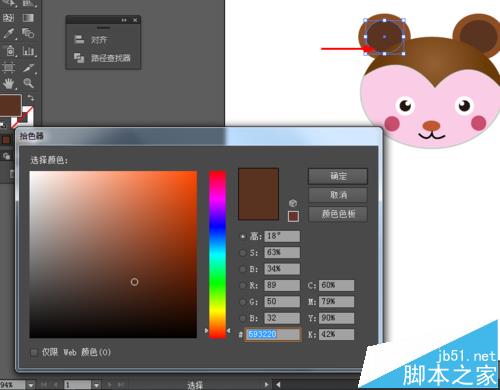Select the Artboard tool
Viewport: 500px width, 390px height.
coord(8,67)
